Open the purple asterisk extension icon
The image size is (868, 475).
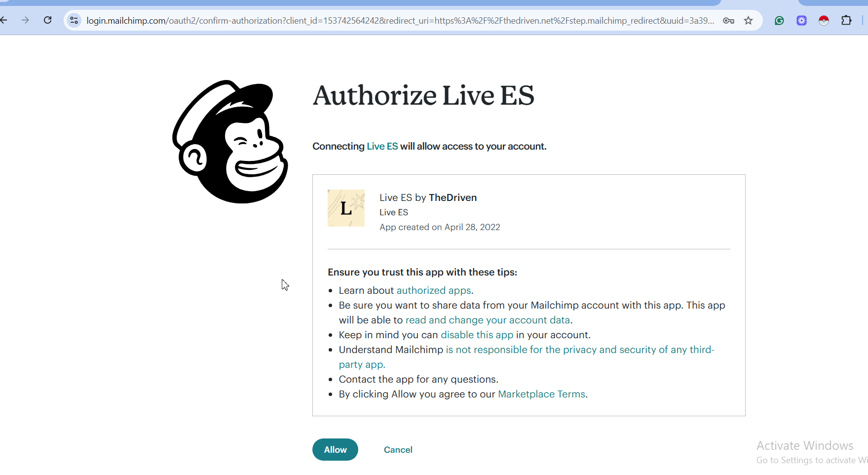click(801, 20)
